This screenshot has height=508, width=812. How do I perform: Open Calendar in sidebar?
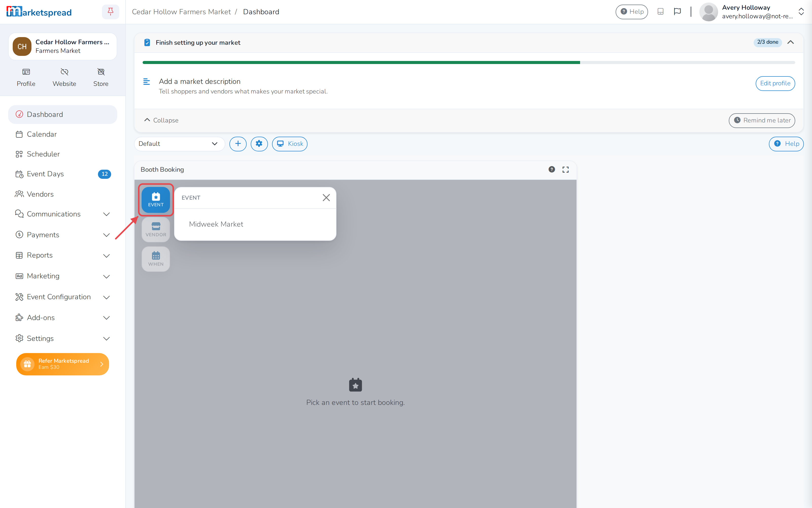coord(62,134)
